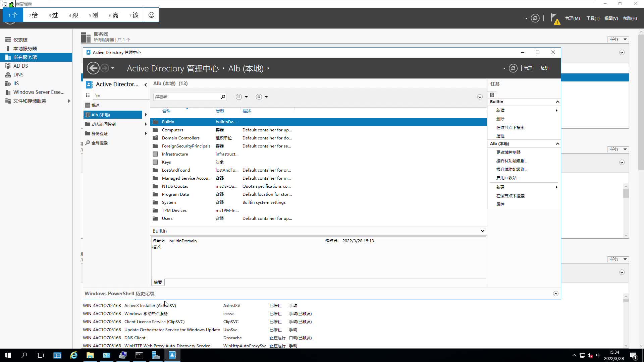Click 启用回收站 task link
Image resolution: width=644 pixels, height=362 pixels.
(x=507, y=178)
